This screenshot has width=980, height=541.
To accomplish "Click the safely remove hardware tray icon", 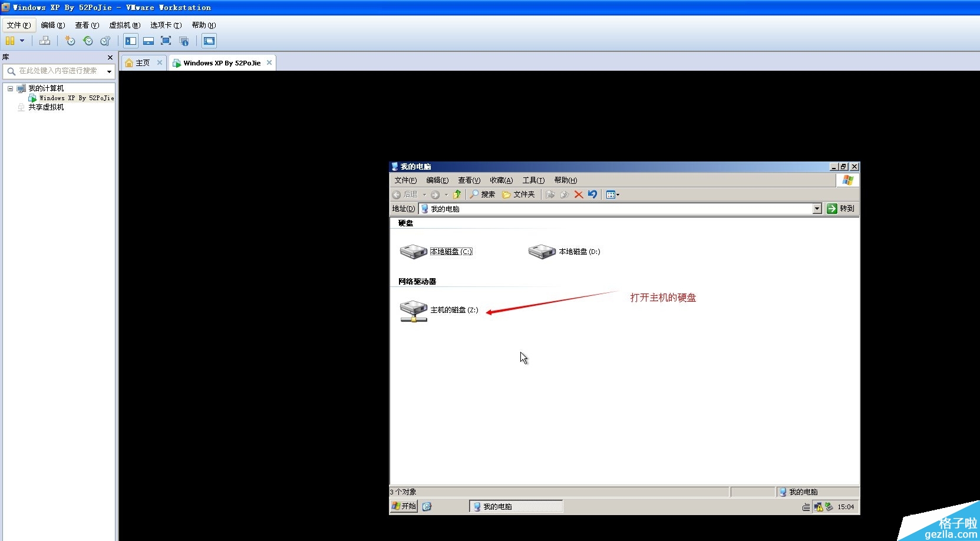I will 829,507.
